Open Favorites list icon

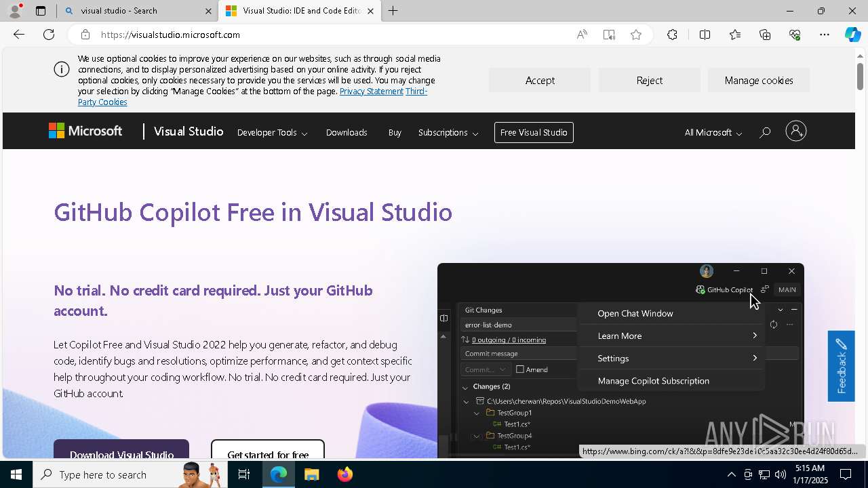pyautogui.click(x=735, y=35)
